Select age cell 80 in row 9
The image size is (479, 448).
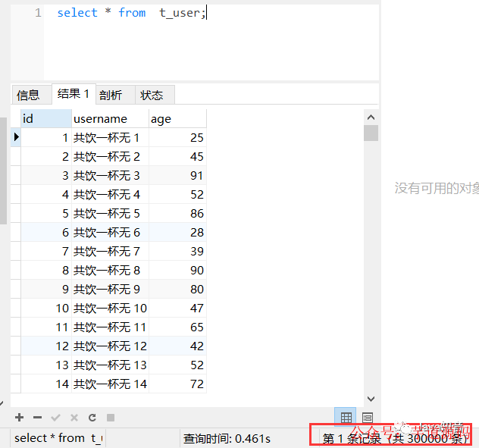pos(177,289)
